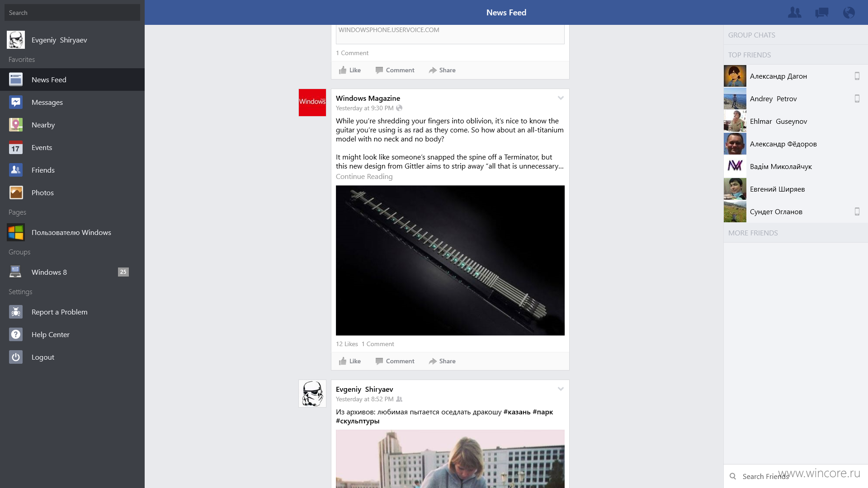The width and height of the screenshot is (868, 488).
Task: Click the Windows 8 group icon
Action: tap(16, 272)
